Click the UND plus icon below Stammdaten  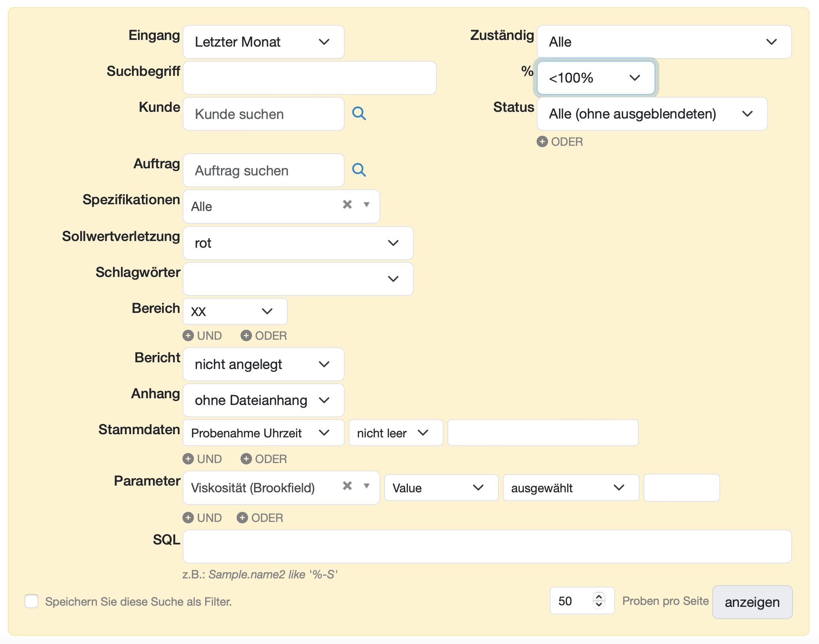click(189, 459)
